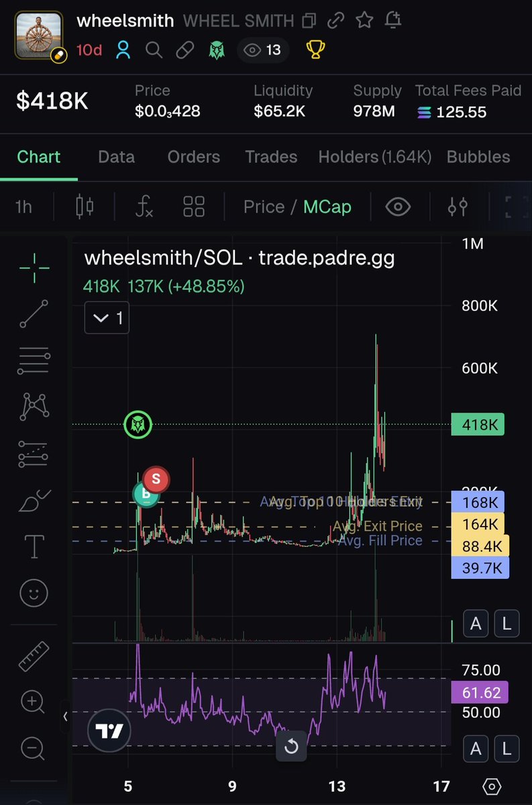Click the Liquidity $65.2K value
Screen dimensions: 532x805
(283, 101)
